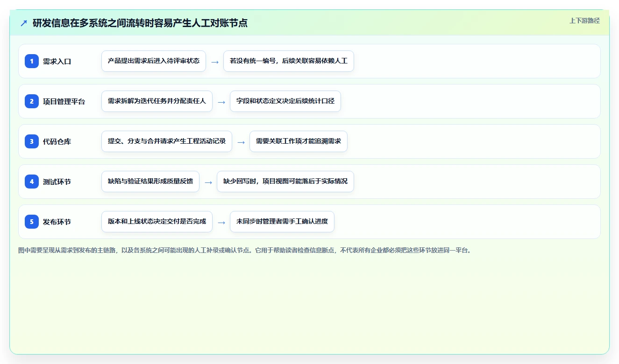Select step badge 4 for 测试环节

point(32,182)
